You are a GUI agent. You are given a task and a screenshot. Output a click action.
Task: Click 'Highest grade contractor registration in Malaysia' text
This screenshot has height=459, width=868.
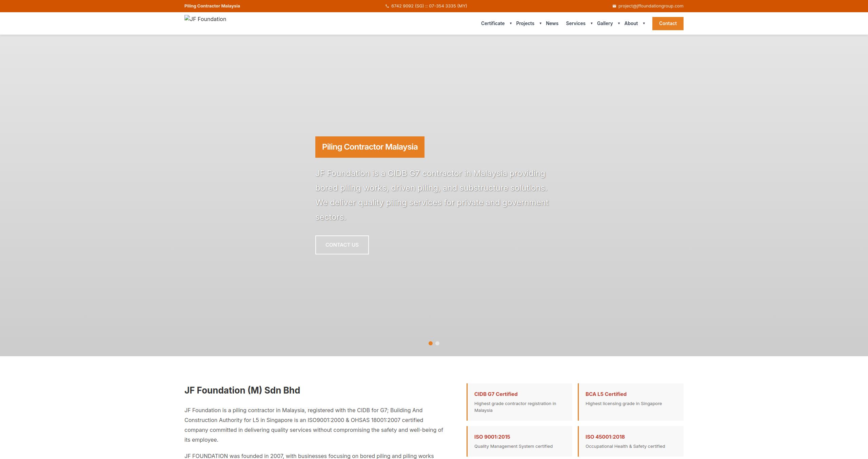pos(515,407)
